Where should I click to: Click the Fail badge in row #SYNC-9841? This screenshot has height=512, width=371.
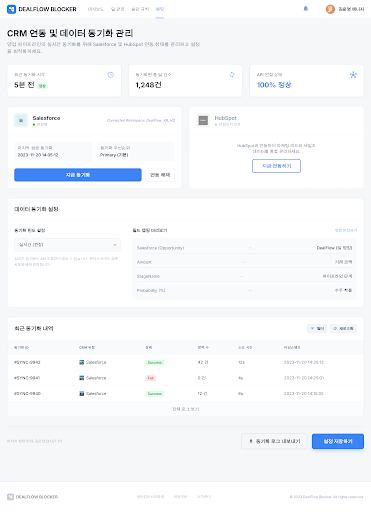coord(151,378)
